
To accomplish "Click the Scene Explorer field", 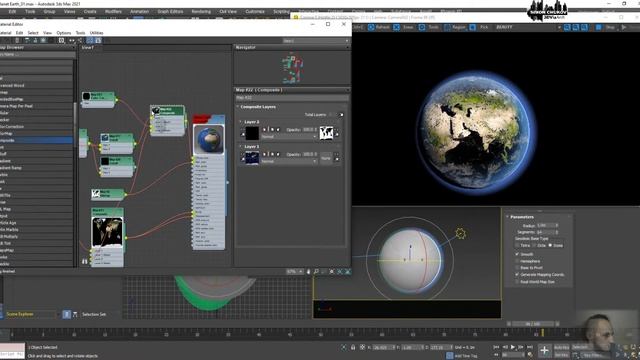I will coord(31,314).
